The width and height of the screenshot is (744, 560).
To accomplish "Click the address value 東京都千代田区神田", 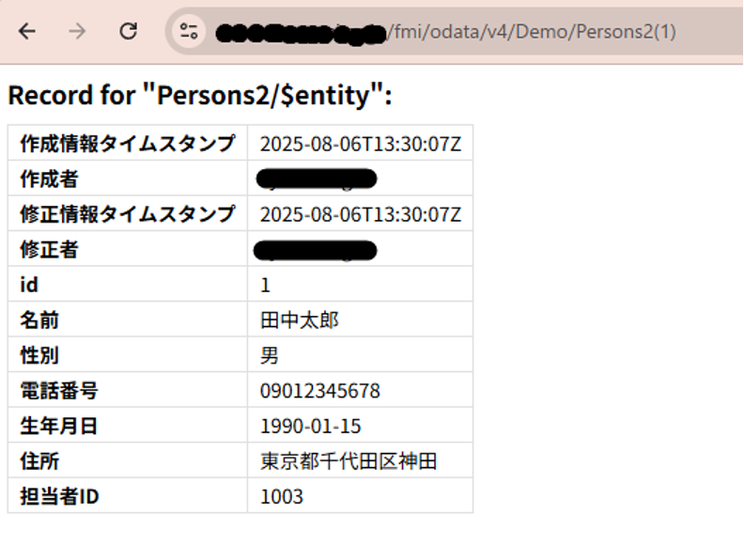I will [x=348, y=461].
